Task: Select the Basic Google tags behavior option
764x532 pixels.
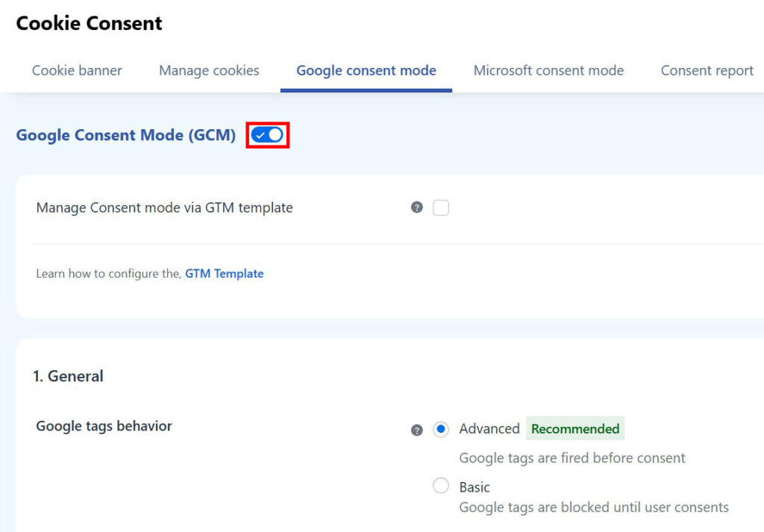Action: click(x=440, y=486)
